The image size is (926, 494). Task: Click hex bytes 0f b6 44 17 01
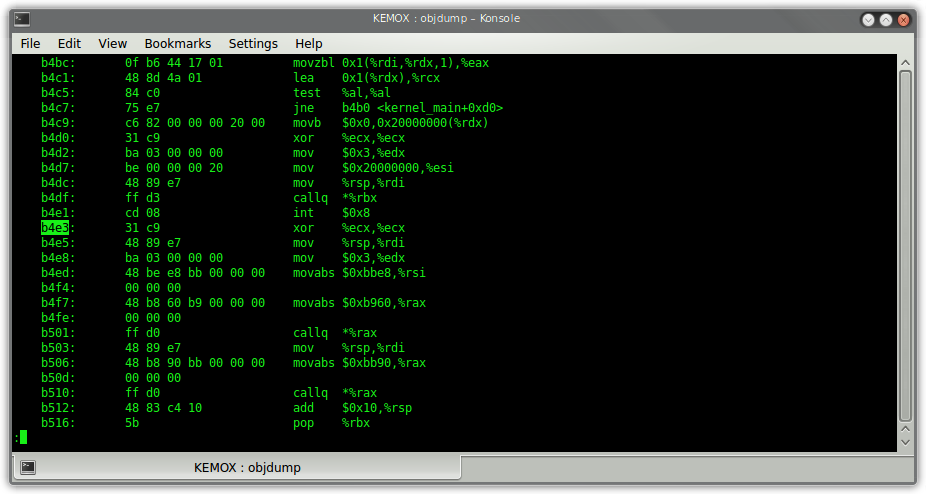coord(174,63)
